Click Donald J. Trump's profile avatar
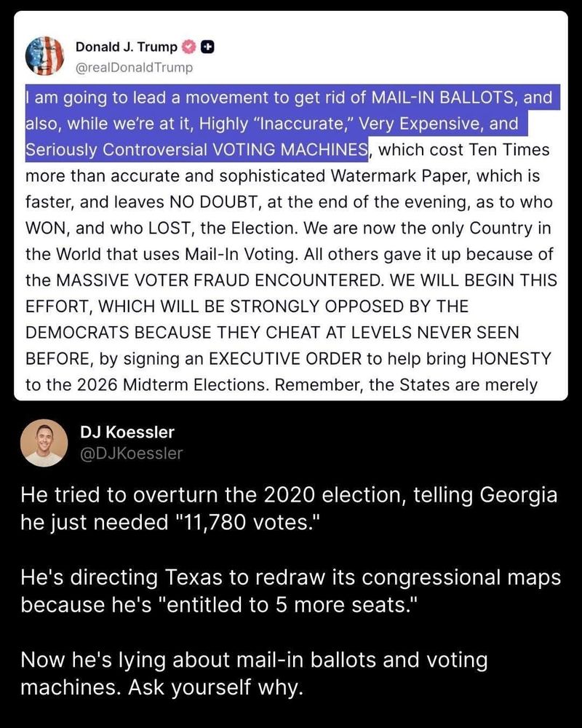The height and width of the screenshot is (728, 582). click(x=44, y=56)
